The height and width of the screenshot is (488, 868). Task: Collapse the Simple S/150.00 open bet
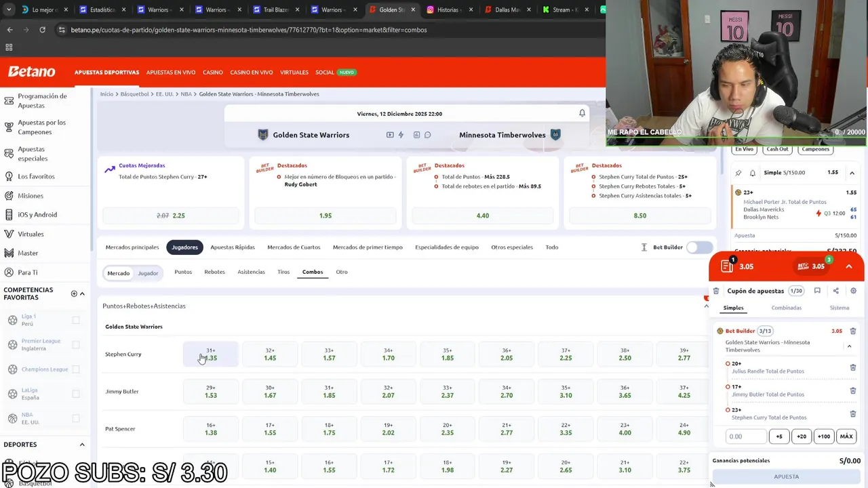852,173
